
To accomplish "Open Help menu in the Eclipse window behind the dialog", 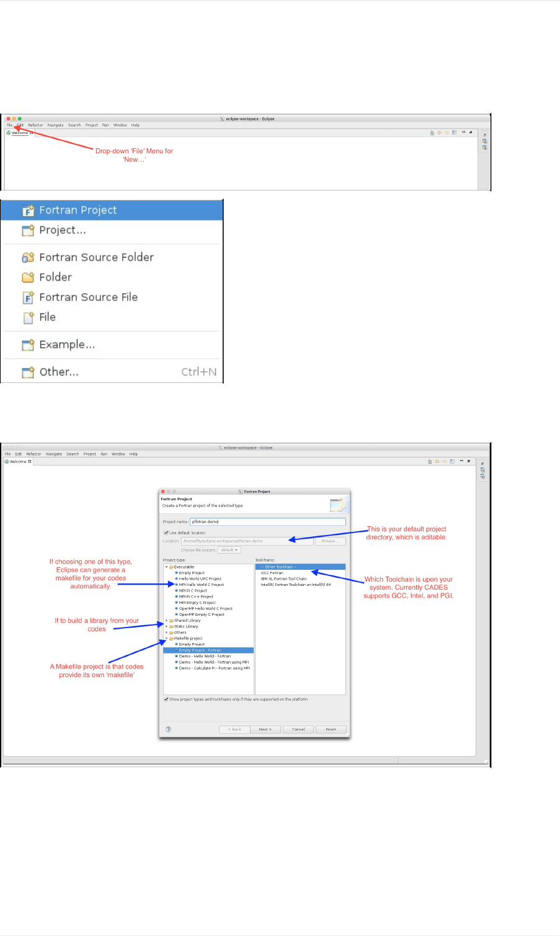I will 133,454.
